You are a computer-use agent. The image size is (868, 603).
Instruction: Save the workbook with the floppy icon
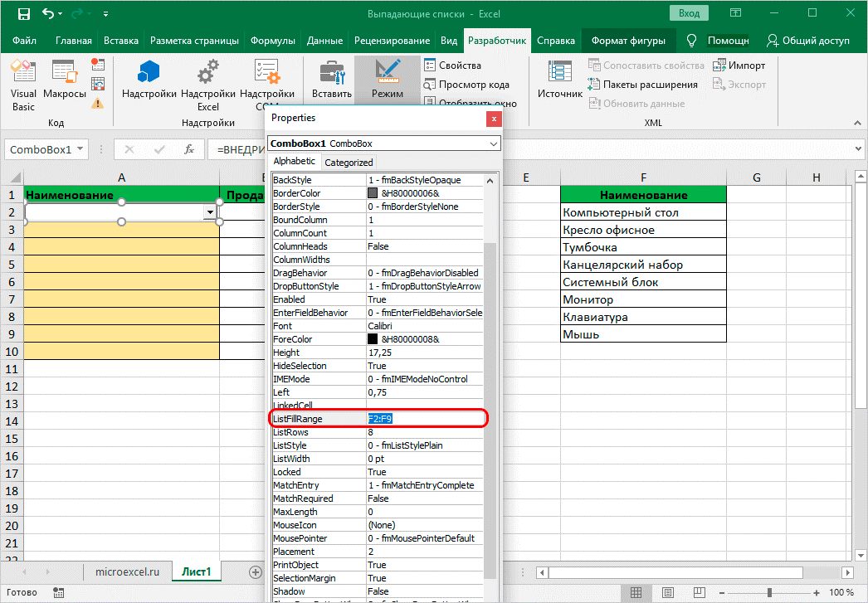point(23,14)
